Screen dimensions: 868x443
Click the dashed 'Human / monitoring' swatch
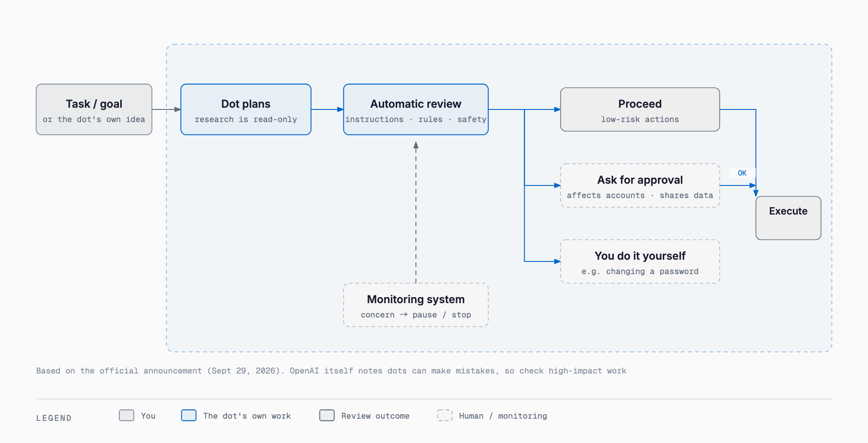pos(445,415)
